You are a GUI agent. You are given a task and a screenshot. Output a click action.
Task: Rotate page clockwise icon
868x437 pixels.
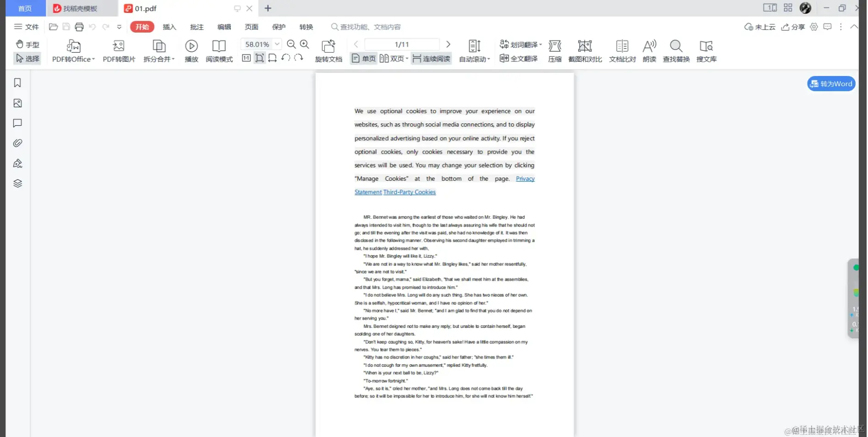[299, 58]
